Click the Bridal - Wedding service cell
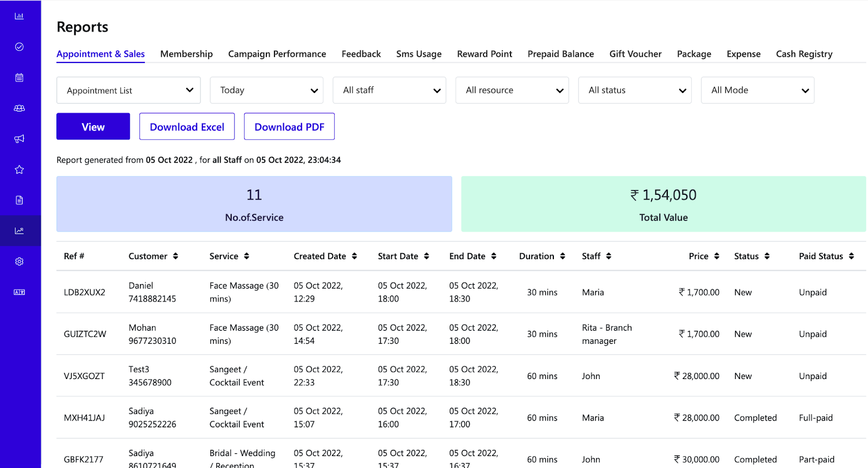Image resolution: width=868 pixels, height=468 pixels. tap(242, 458)
